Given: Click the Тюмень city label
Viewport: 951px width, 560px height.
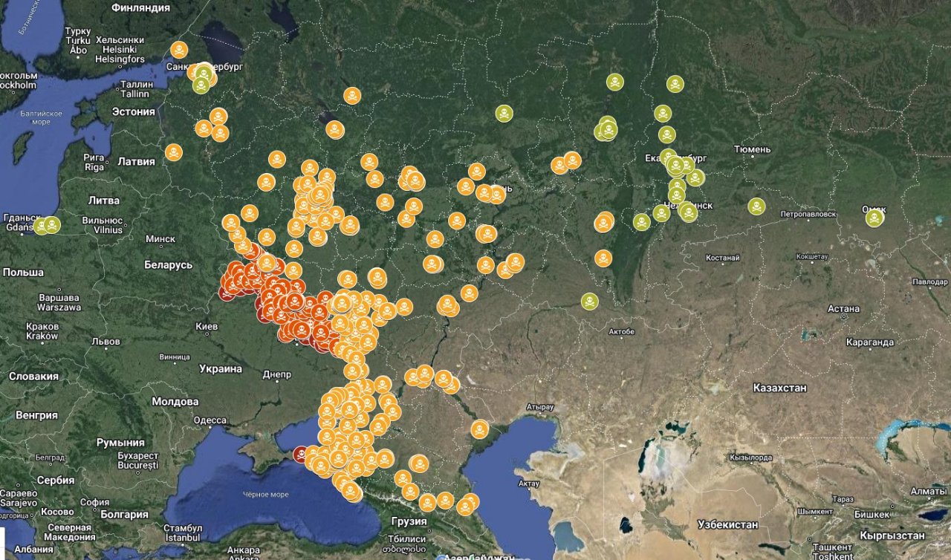Looking at the screenshot, I should [x=752, y=149].
